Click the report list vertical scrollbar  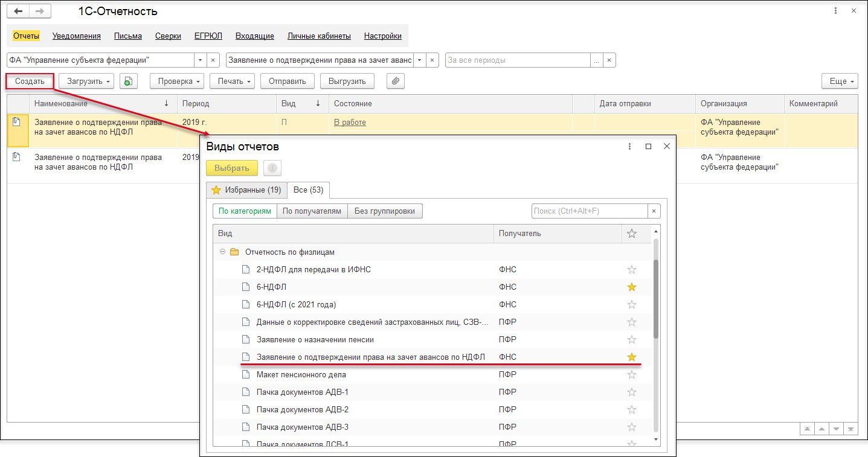click(x=656, y=299)
